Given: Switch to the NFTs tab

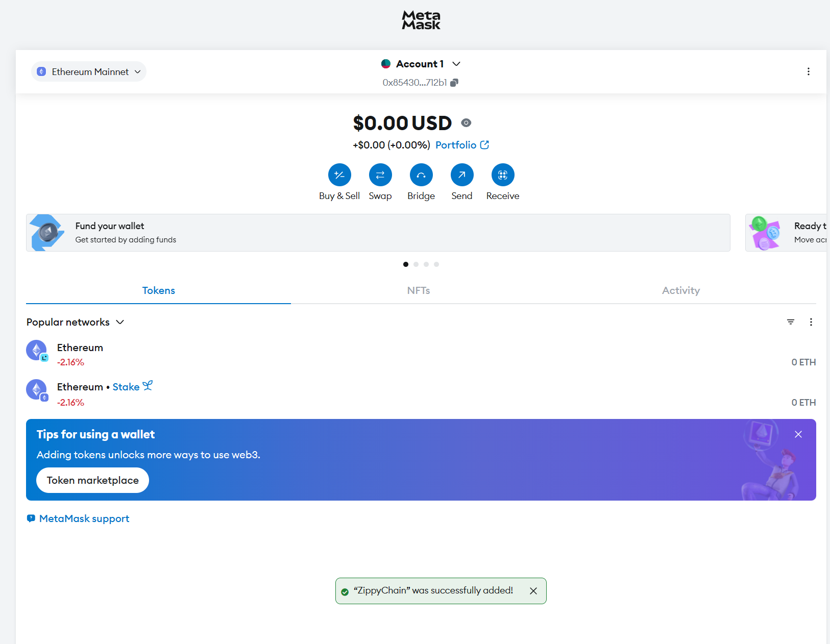Looking at the screenshot, I should 419,290.
